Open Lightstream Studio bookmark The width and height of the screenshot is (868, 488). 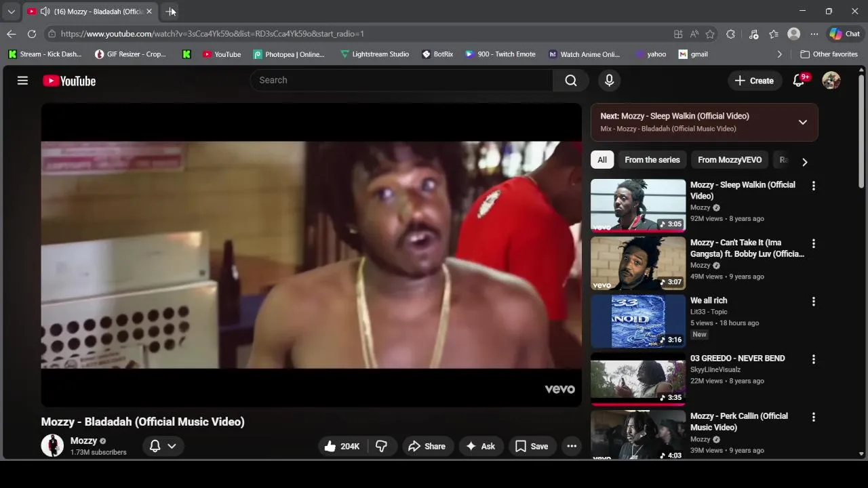[x=374, y=54]
